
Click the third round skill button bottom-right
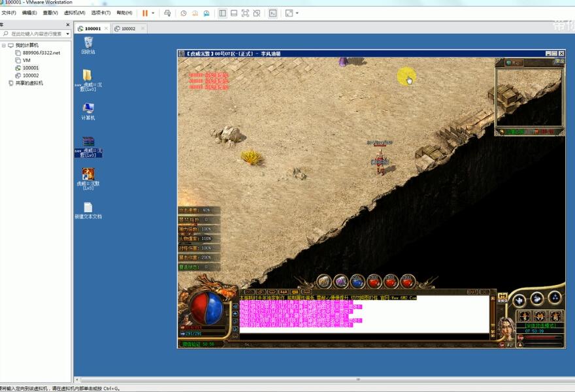click(555, 297)
